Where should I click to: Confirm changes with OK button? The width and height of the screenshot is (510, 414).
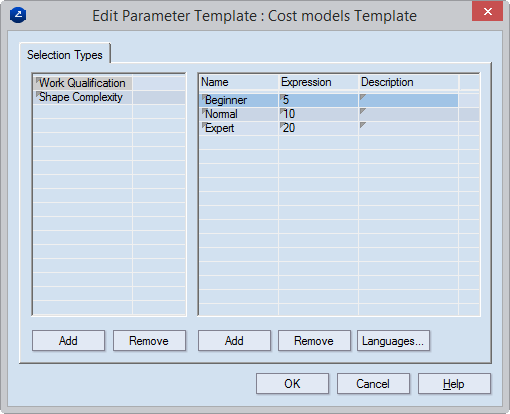point(292,384)
